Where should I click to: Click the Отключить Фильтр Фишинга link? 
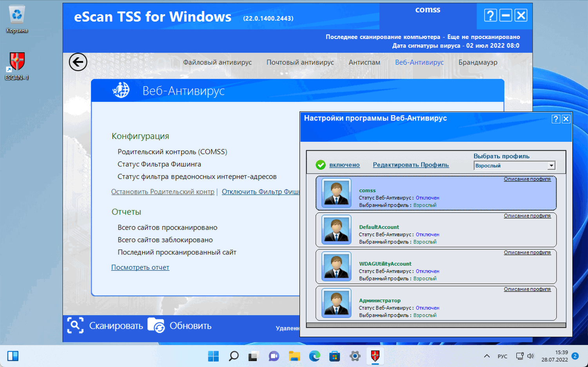[x=261, y=192]
